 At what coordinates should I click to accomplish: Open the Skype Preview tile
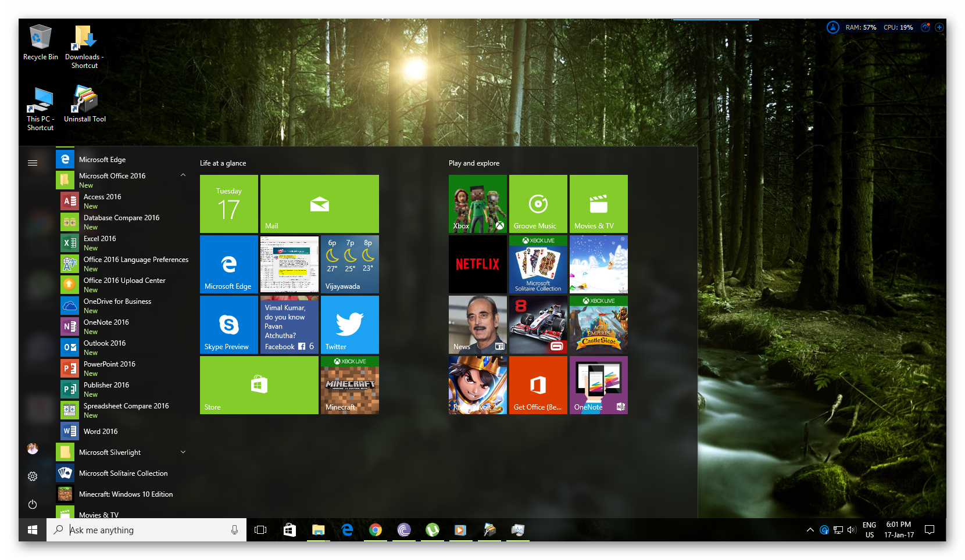point(229,325)
